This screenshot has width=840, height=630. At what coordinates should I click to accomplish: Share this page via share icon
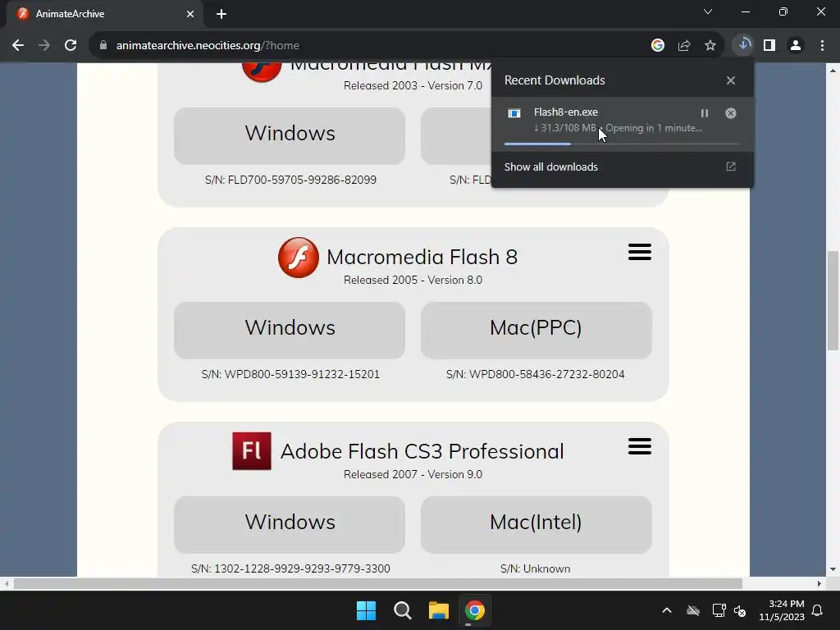pos(684,46)
